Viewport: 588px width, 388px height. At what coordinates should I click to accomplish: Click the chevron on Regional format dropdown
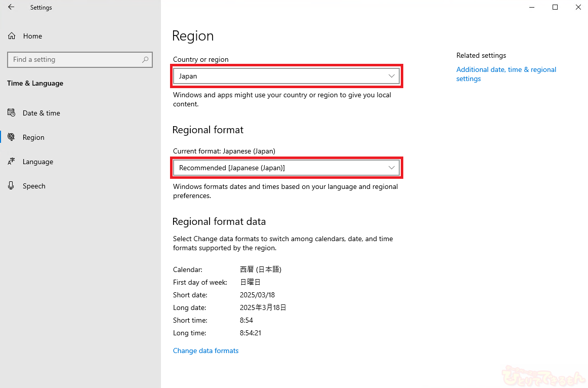point(391,168)
